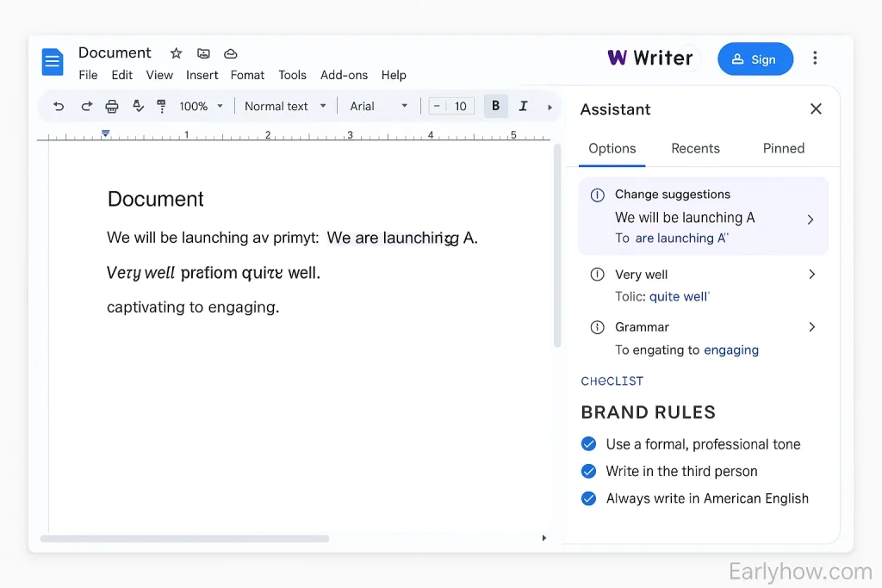This screenshot has height=588, width=882.
Task: Toggle 'Write in the third person' check
Action: tap(588, 471)
